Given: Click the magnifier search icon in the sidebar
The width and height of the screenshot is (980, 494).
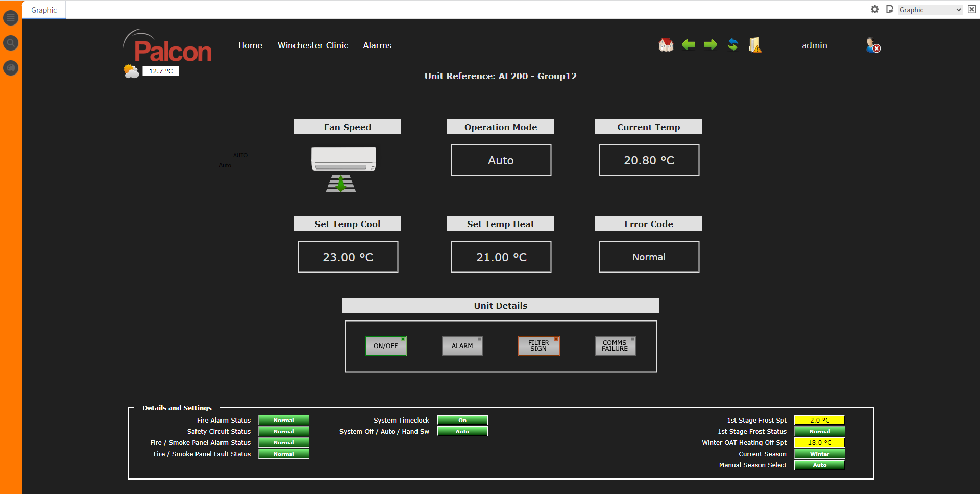Looking at the screenshot, I should point(11,43).
